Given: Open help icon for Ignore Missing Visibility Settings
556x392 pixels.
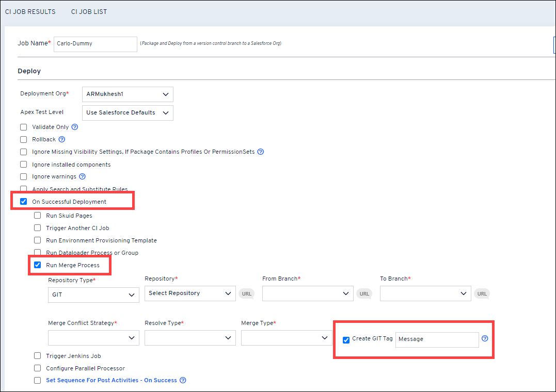Looking at the screenshot, I should [261, 152].
